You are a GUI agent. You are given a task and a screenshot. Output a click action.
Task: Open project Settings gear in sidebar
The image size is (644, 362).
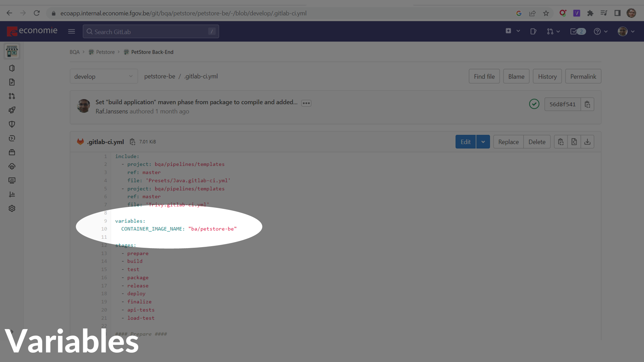point(12,209)
